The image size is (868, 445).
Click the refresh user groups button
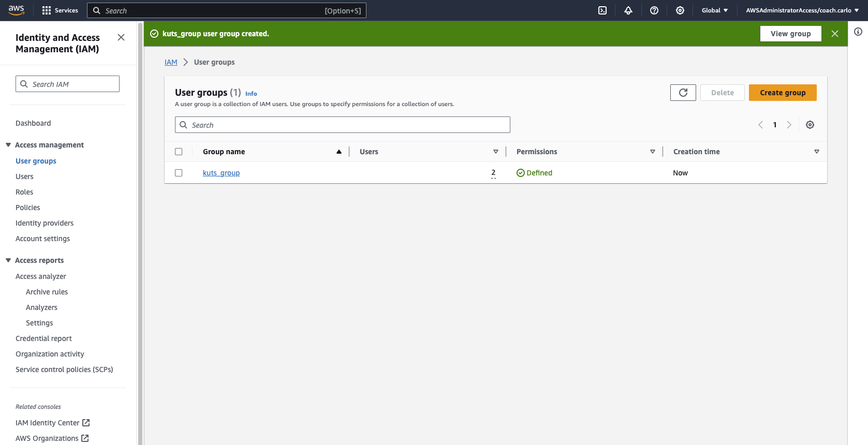click(683, 93)
